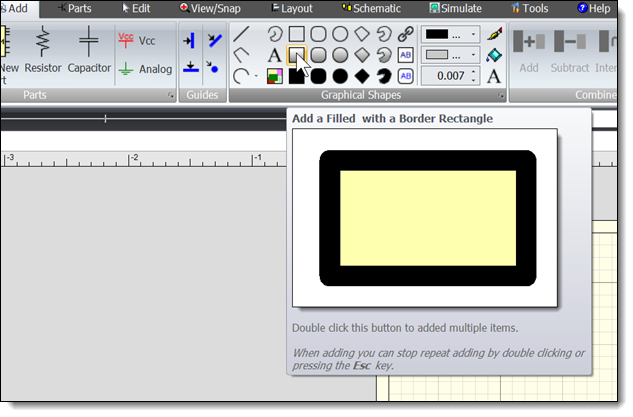The height and width of the screenshot is (417, 633).
Task: Switch to the View/Snap tab
Action: pyautogui.click(x=210, y=8)
